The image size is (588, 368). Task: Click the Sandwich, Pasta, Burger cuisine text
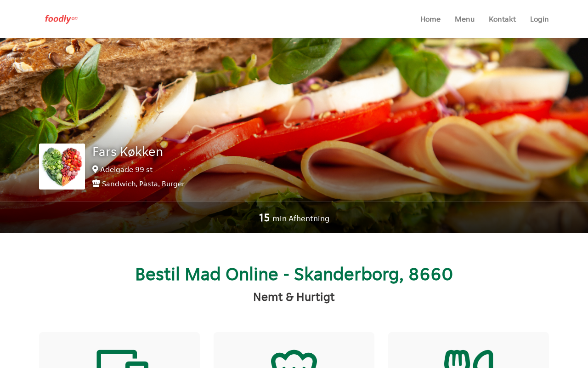(143, 184)
